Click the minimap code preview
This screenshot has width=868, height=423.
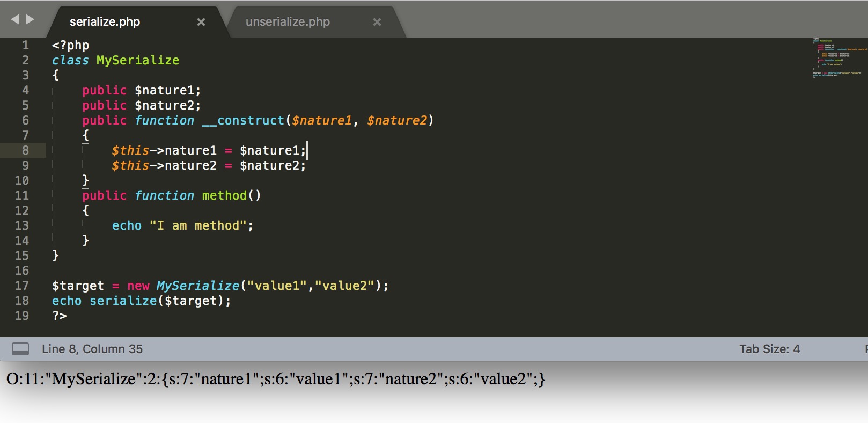[839, 58]
